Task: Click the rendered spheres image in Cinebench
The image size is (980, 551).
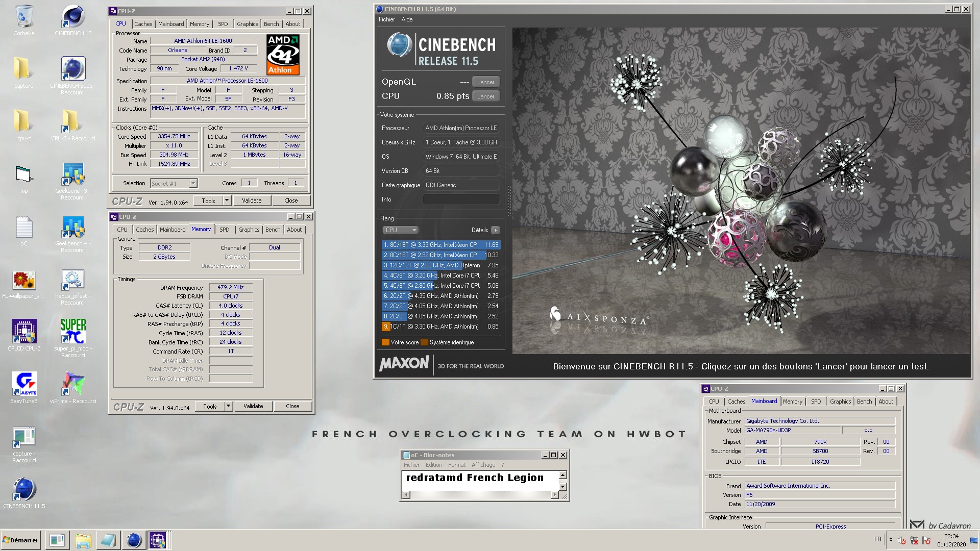Action: [x=741, y=191]
